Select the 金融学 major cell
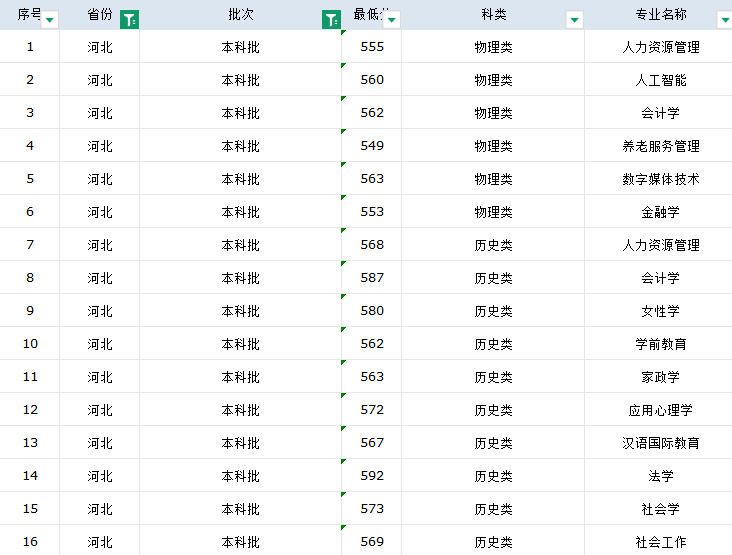Screen dimensions: 732x555 click(660, 212)
